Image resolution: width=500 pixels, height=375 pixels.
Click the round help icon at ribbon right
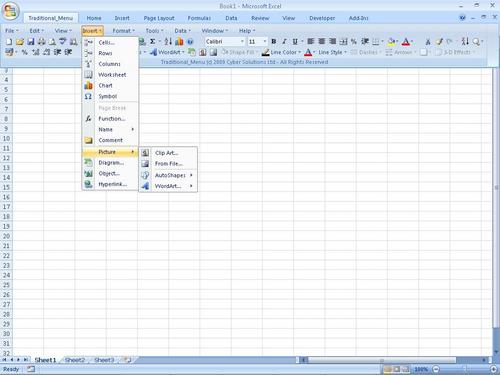point(462,18)
